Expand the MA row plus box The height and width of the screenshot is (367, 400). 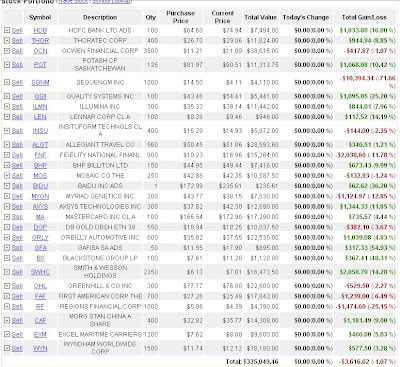click(x=7, y=217)
